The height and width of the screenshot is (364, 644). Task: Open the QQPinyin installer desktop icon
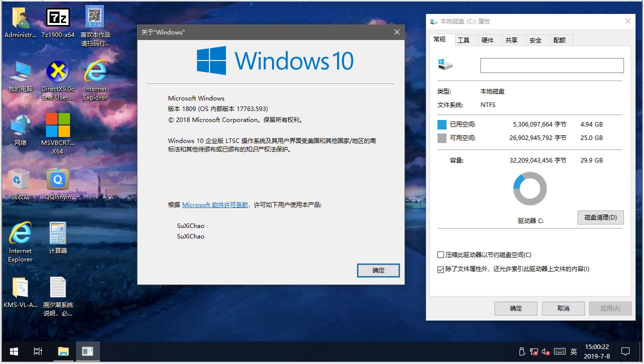pos(57,184)
